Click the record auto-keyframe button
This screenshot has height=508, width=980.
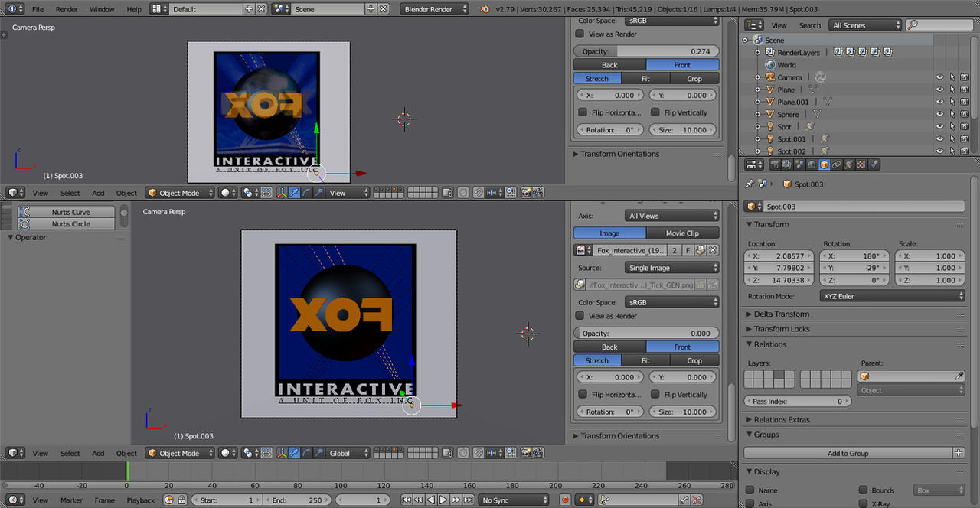[565, 500]
